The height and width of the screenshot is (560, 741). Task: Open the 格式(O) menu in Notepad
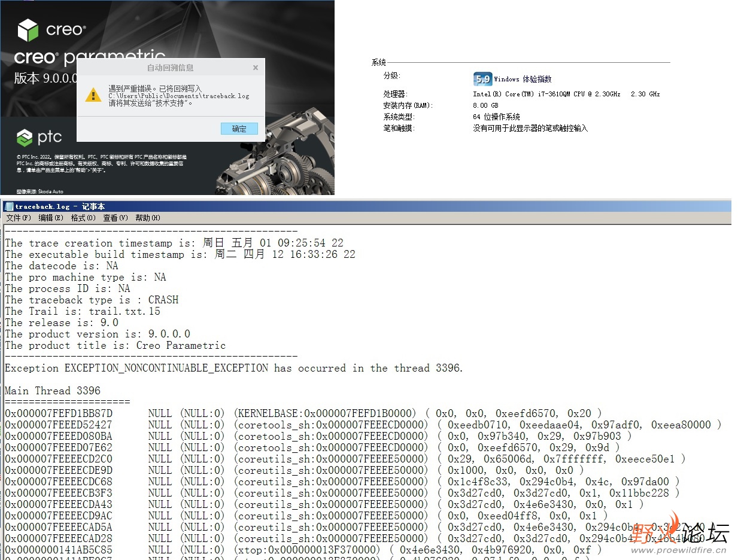(x=83, y=218)
